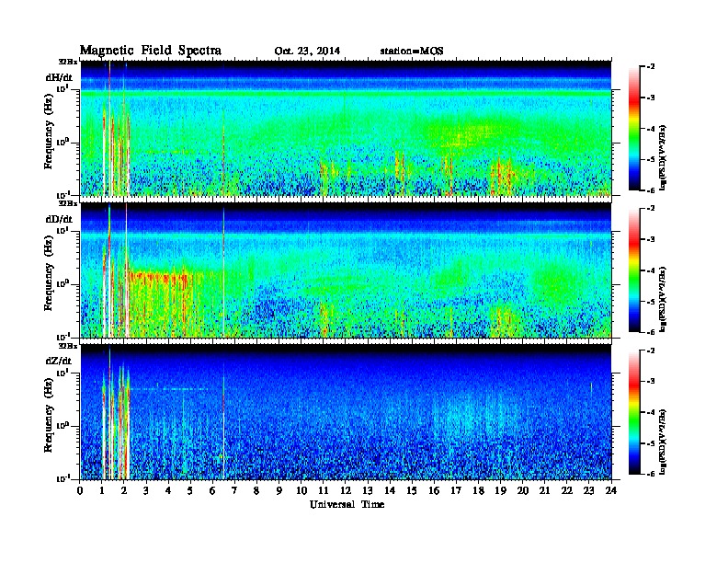The image size is (728, 563).
Task: Click hour 21 on the Universal Time axis
Action: click(x=544, y=490)
